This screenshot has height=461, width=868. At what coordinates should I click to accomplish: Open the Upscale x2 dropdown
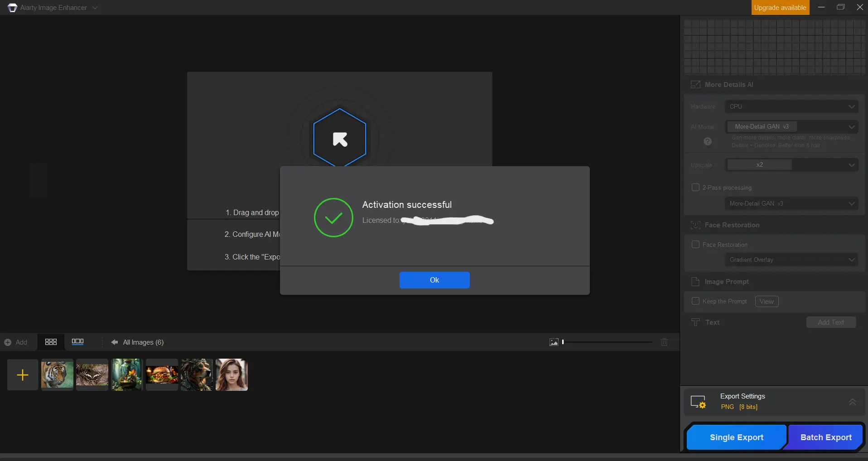click(x=791, y=165)
